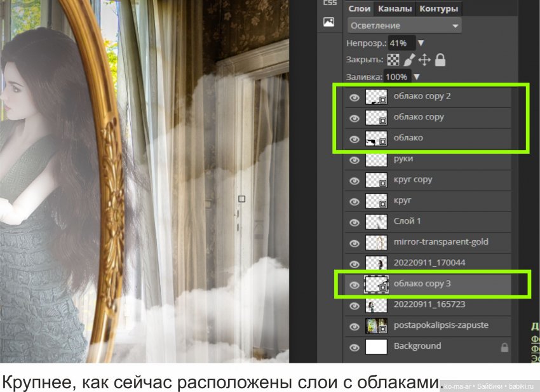Lock transparent pixels using the checkerboard icon

[393, 60]
